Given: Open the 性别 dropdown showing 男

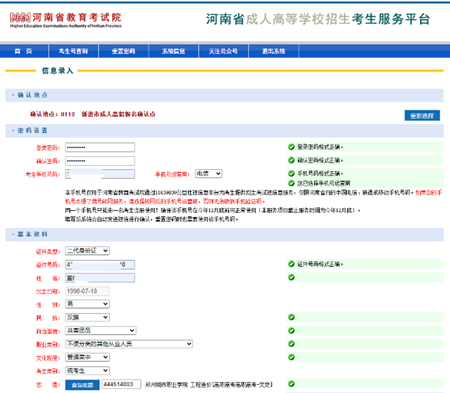Looking at the screenshot, I should tap(87, 304).
